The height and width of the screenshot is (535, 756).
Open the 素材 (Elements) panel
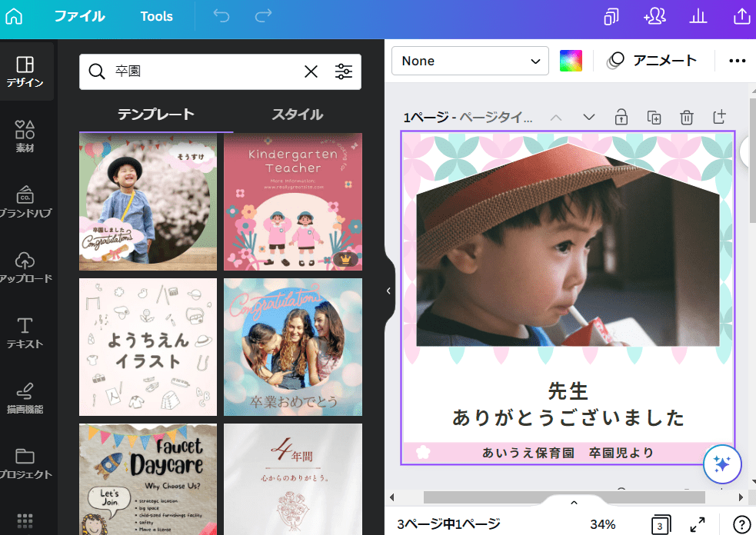pos(28,135)
